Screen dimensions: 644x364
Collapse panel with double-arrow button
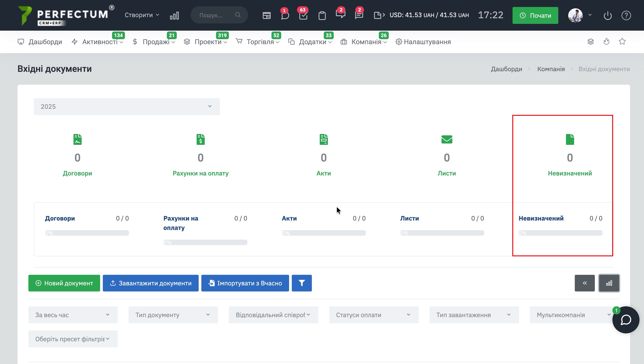584,283
